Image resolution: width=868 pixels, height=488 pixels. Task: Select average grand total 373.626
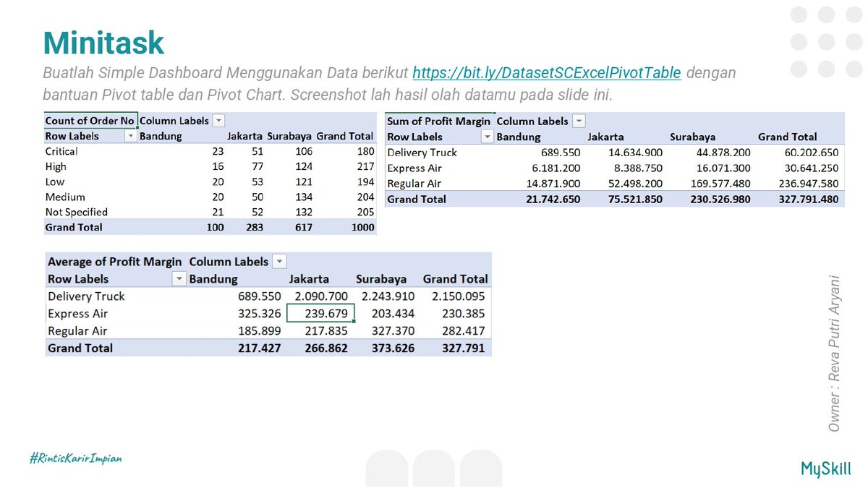click(393, 348)
